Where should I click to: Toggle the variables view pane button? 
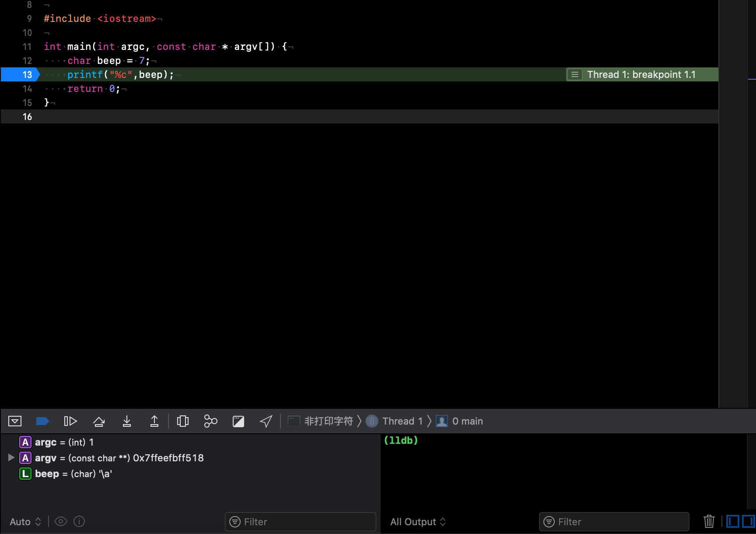tap(733, 521)
